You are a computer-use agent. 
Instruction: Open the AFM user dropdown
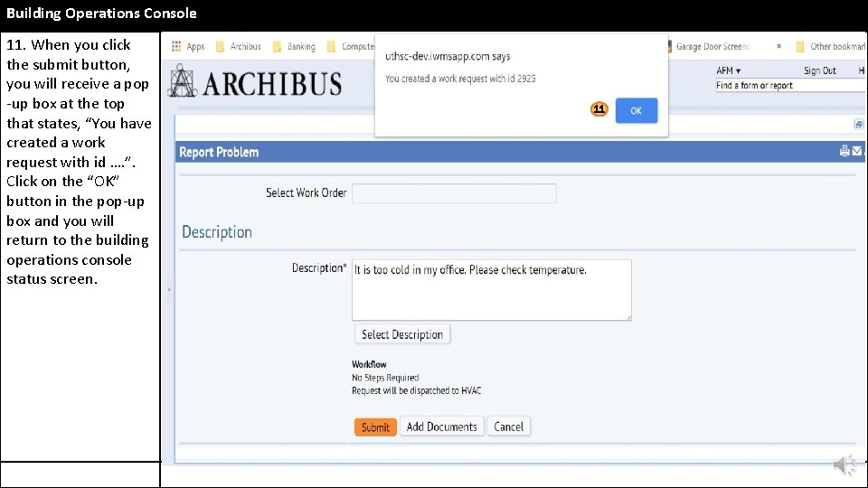pos(728,70)
